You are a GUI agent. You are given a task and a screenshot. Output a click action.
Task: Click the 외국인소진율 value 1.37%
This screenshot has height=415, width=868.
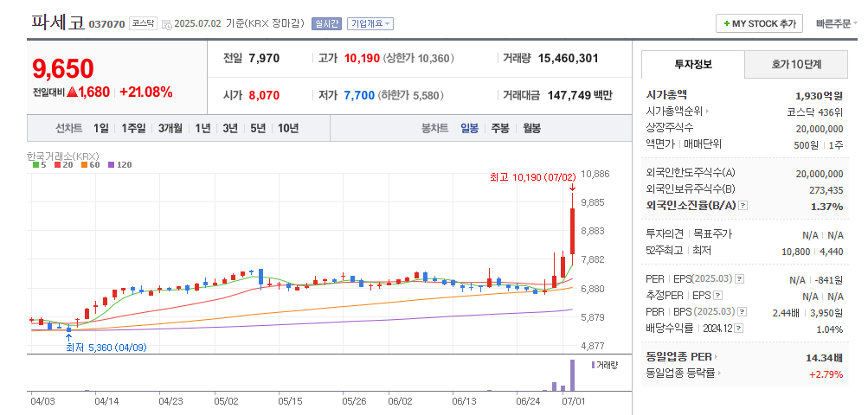[x=827, y=207]
